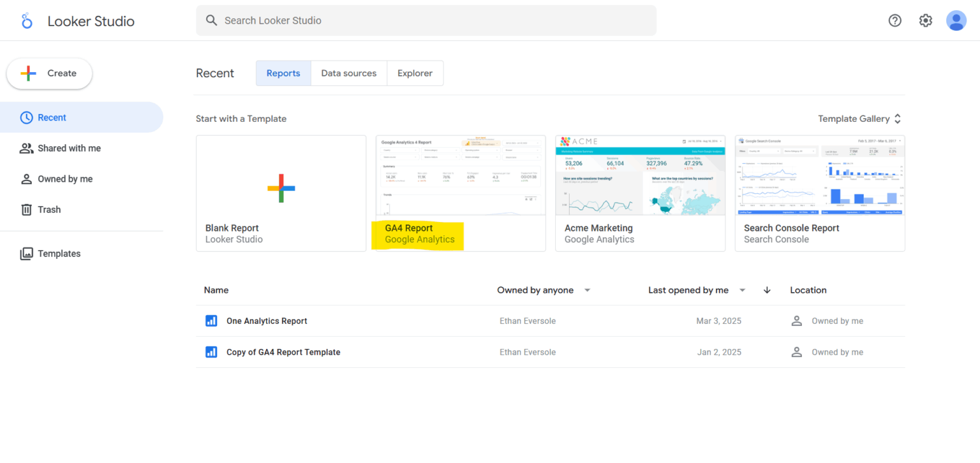Switch to the Data sources tab

tap(348, 73)
